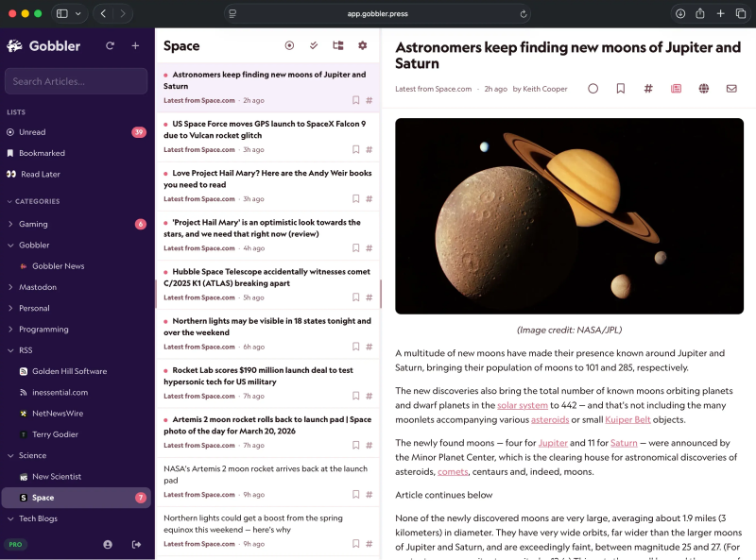Viewport: 756px width, 560px height.
Task: Open the Space feed settings gear
Action: [x=363, y=45]
